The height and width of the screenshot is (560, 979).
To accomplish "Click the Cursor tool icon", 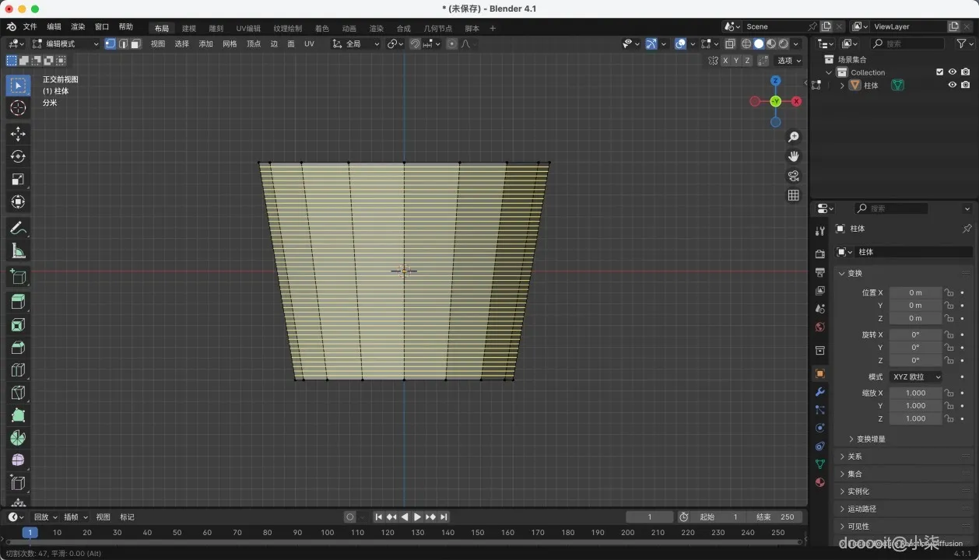I will click(x=18, y=108).
